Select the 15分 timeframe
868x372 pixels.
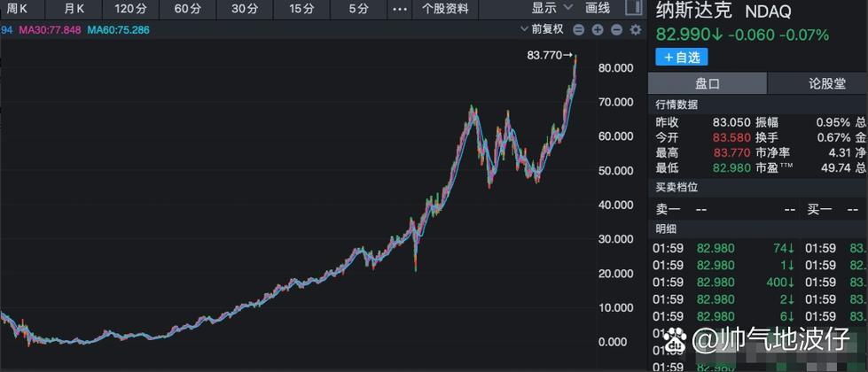(x=301, y=9)
